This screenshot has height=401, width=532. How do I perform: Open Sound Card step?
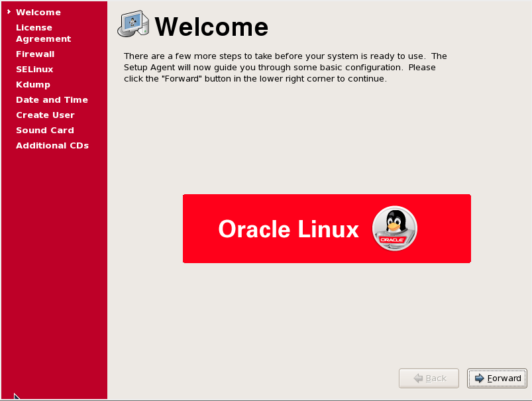coord(45,131)
